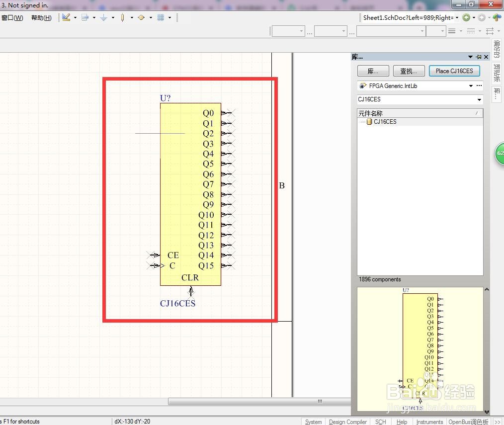Select the drawing utility tools icon
This screenshot has width=504, height=425.
pos(66,17)
